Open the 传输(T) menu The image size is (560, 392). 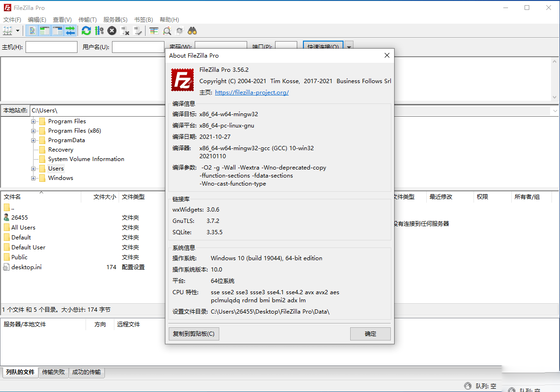87,20
